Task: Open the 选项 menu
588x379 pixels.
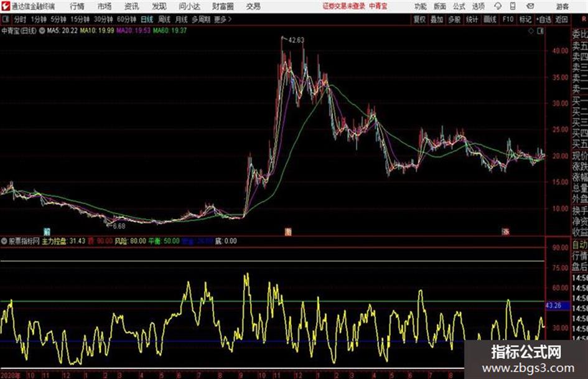Action: (478, 6)
